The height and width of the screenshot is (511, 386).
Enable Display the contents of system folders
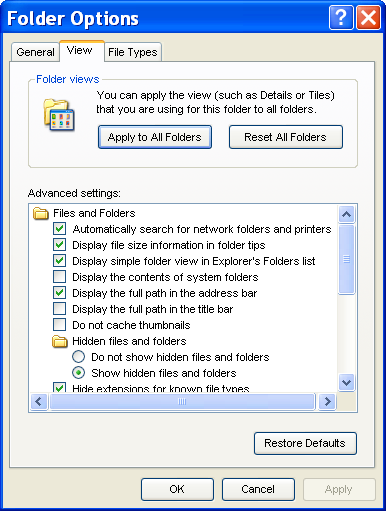[x=60, y=277]
